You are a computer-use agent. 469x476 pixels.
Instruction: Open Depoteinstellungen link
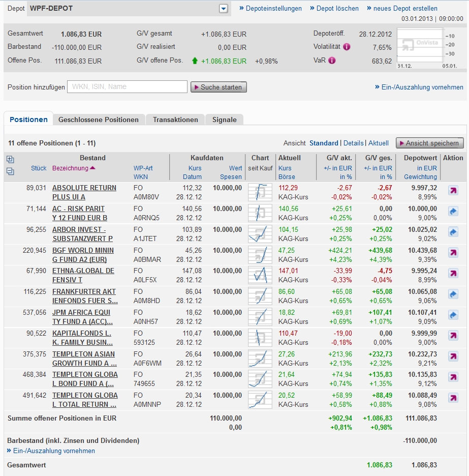(x=270, y=9)
